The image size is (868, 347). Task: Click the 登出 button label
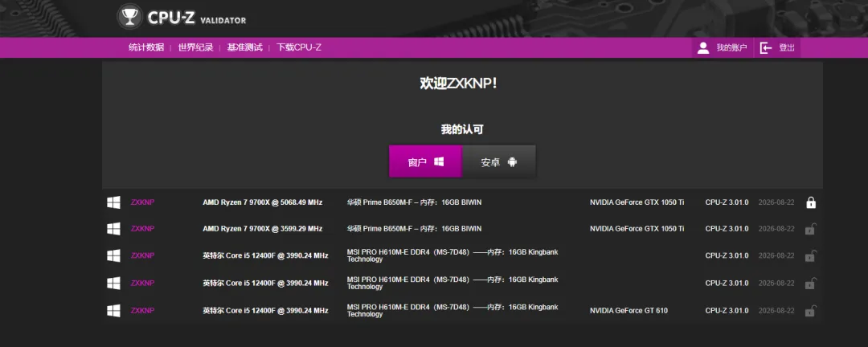(787, 47)
